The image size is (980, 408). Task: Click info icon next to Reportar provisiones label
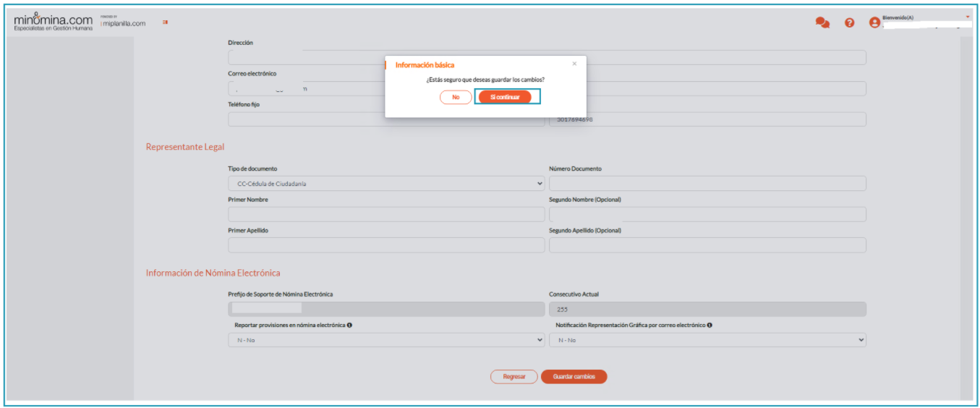[349, 326]
